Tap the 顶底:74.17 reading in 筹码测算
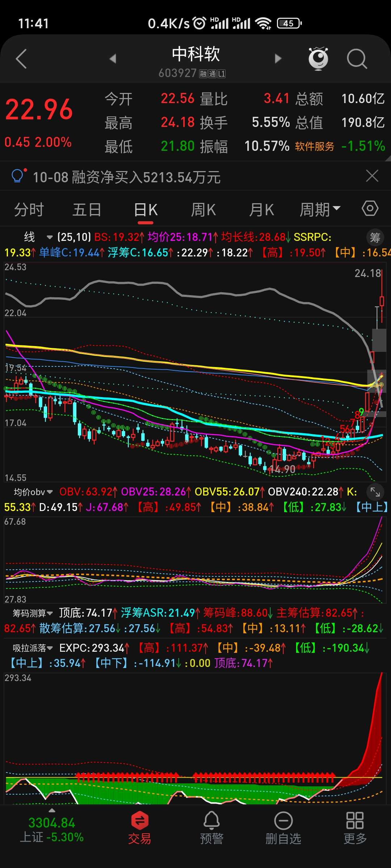Viewport: 391px width, 868px height. coord(88,613)
